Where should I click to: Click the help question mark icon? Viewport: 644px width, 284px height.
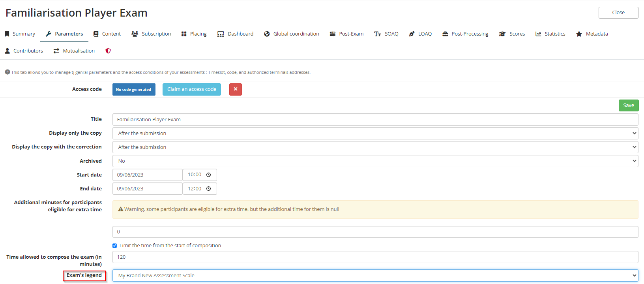[7, 72]
